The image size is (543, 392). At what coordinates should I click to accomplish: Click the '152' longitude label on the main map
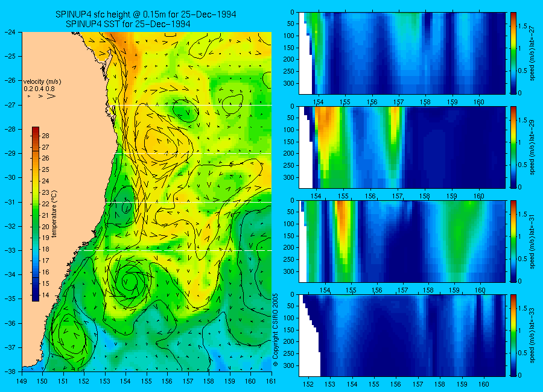tap(84, 381)
